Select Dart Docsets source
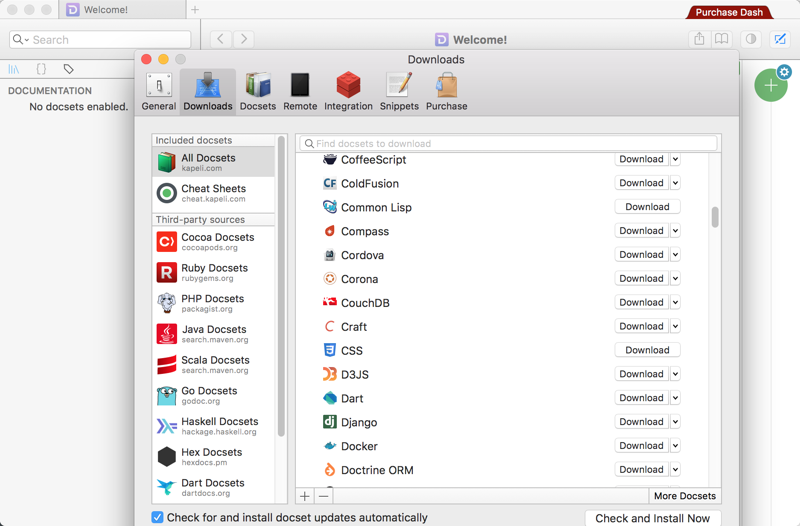Viewport: 800px width, 526px height. [213, 487]
